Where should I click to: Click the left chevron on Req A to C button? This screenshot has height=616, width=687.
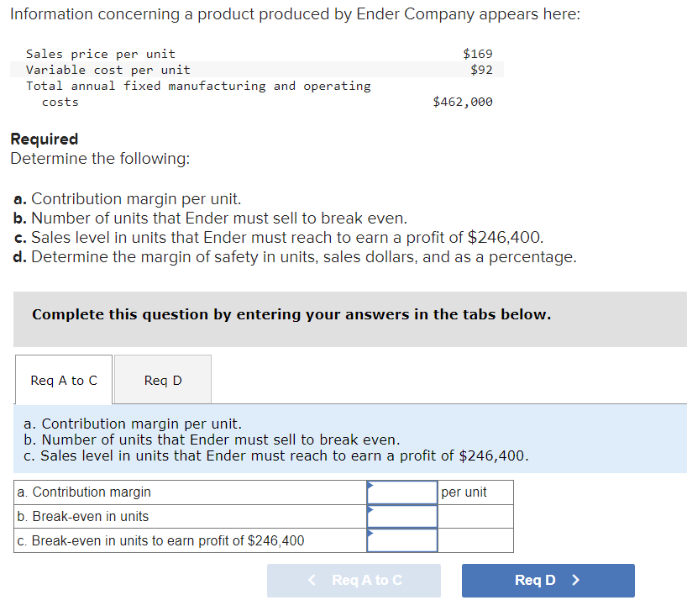(311, 580)
